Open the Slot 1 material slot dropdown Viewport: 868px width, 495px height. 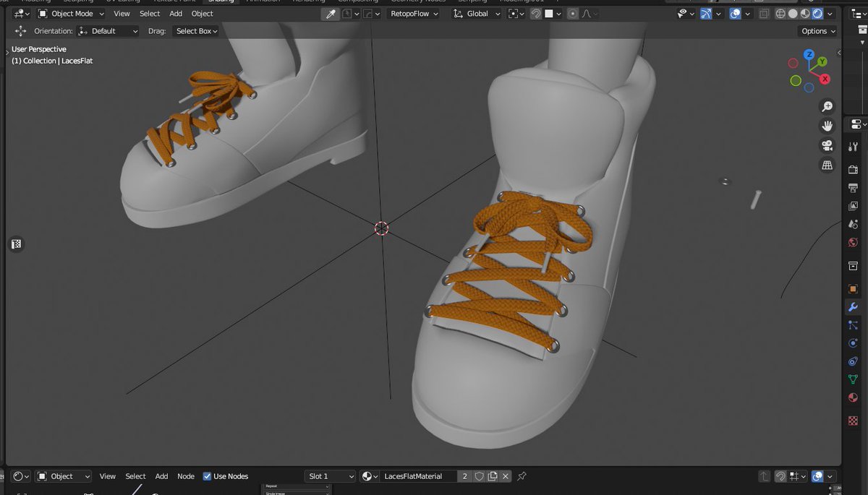point(330,475)
